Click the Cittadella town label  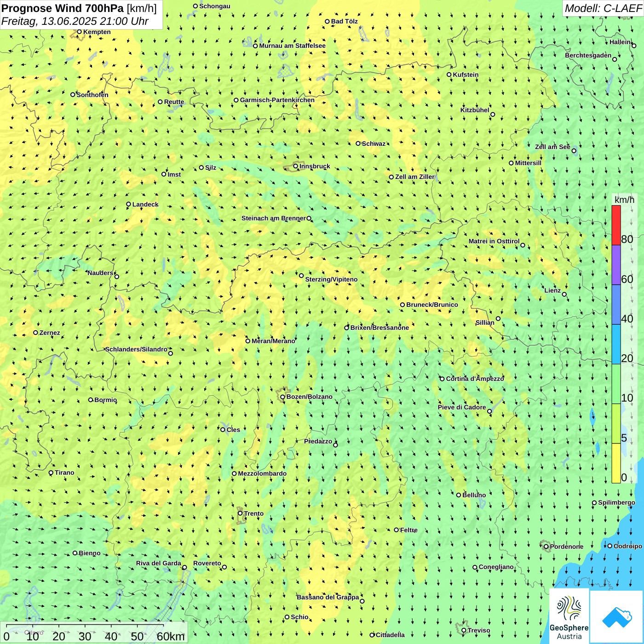[390, 635]
